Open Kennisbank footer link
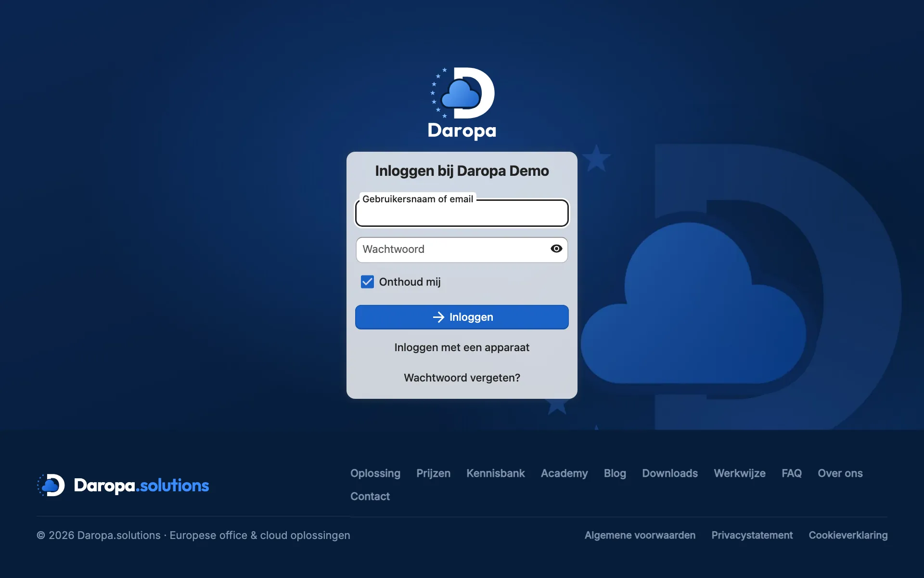924x578 pixels. coord(496,473)
